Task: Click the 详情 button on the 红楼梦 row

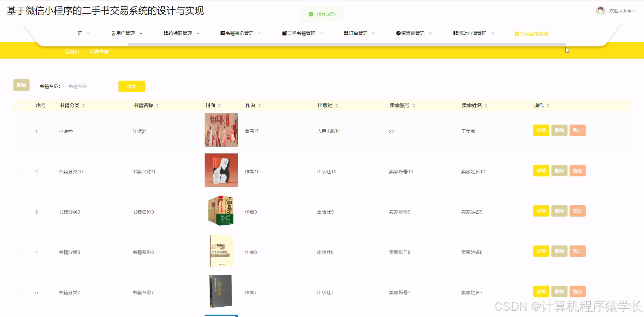Action: tap(541, 130)
